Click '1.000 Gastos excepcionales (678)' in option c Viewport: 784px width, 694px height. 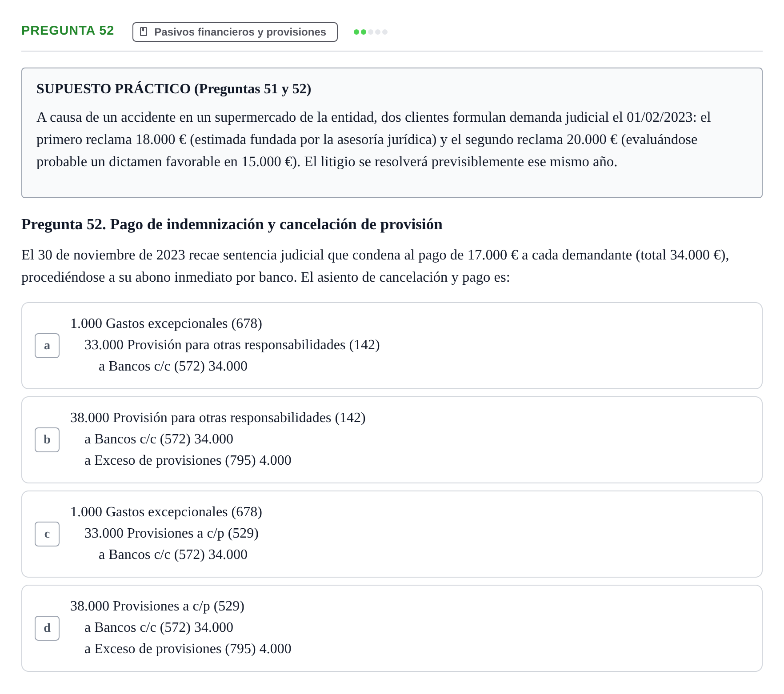[x=166, y=512]
